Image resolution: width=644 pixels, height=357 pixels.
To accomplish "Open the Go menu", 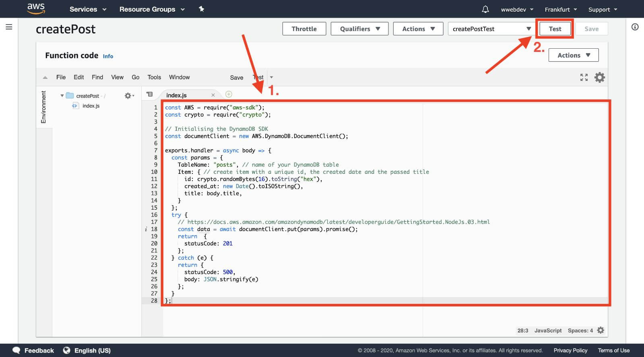I will point(136,77).
